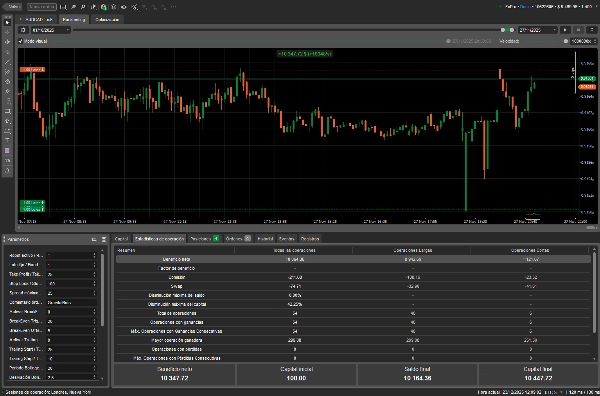Image resolution: width=600 pixels, height=396 pixels.
Task: Click the Operaciones con pérdidas row label
Action: click(176, 349)
